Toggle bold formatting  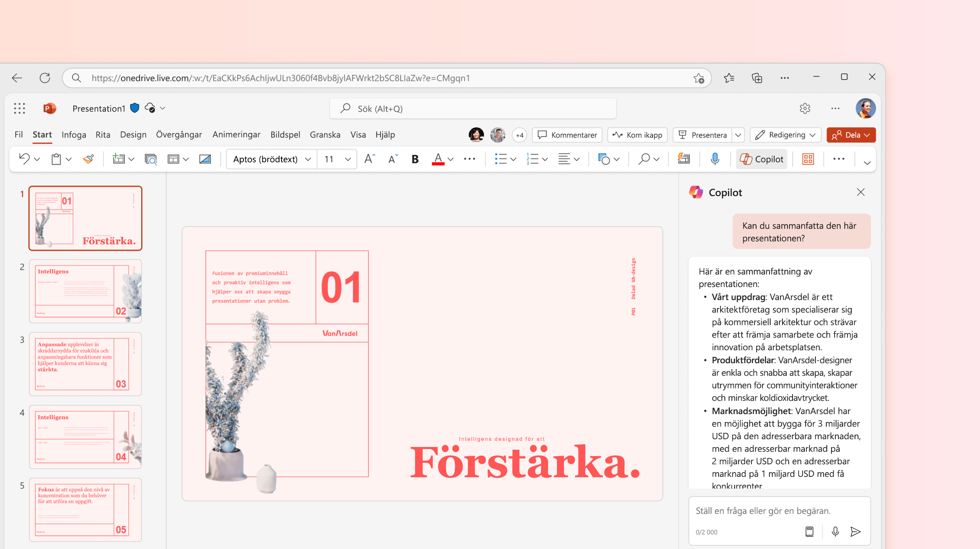coord(415,159)
